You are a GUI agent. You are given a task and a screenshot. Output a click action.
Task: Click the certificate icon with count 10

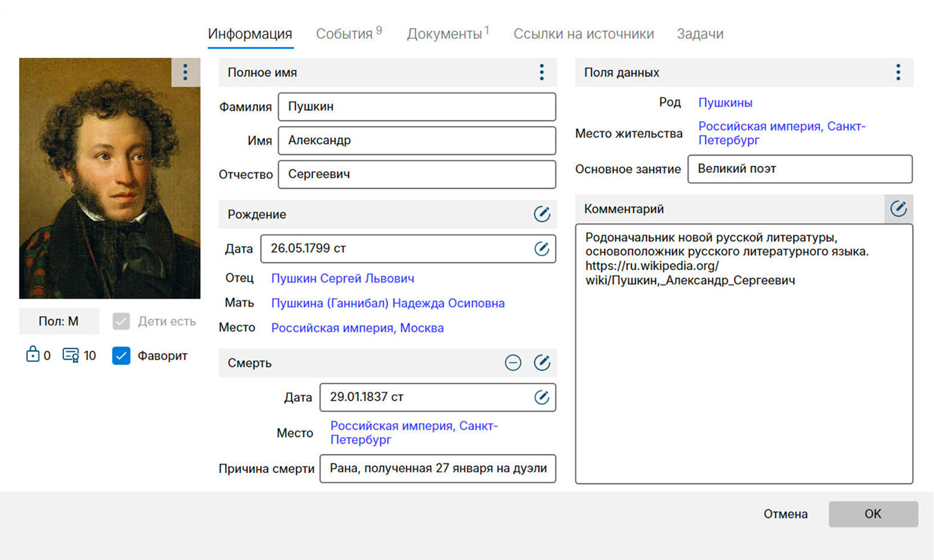coord(70,355)
